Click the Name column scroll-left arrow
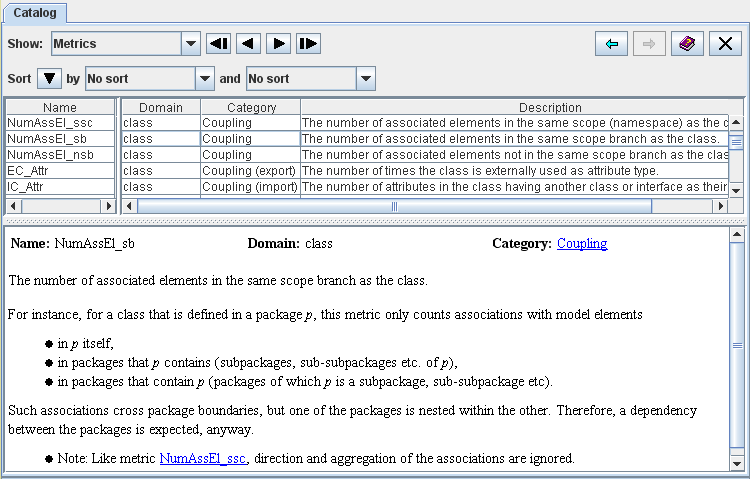The height and width of the screenshot is (479, 750). point(13,206)
